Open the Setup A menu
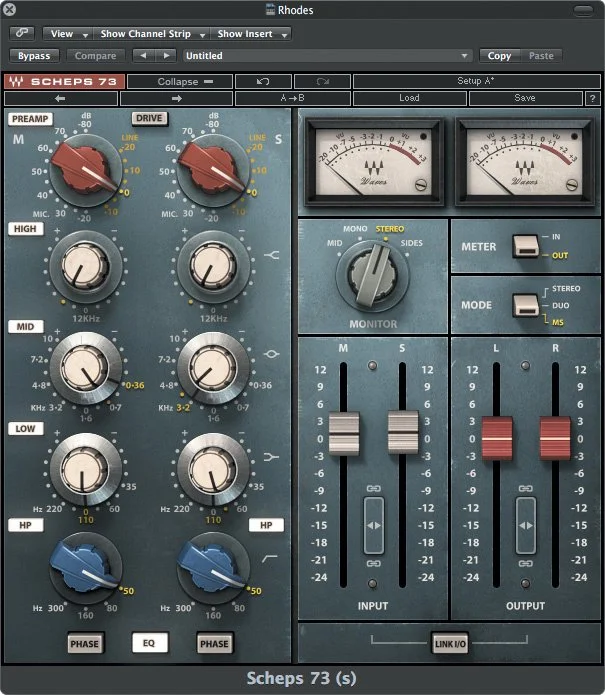The height and width of the screenshot is (695, 605). [x=476, y=82]
